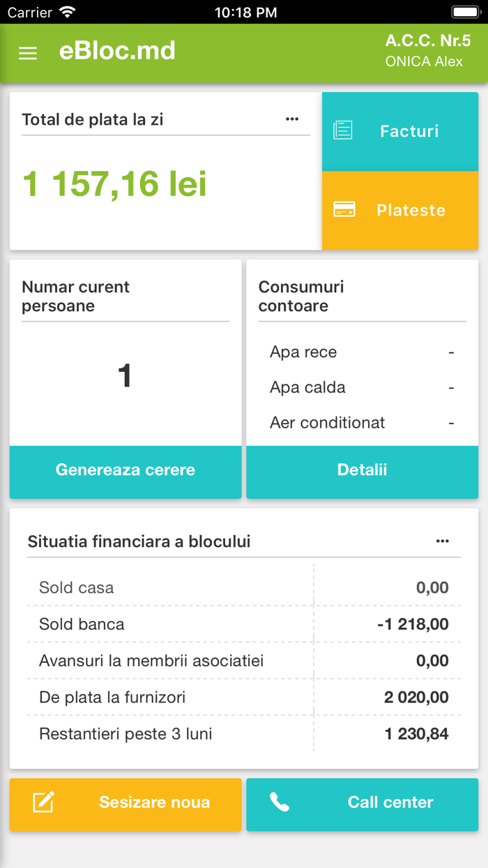Tap the invoice icon beside Facturi

click(x=343, y=130)
